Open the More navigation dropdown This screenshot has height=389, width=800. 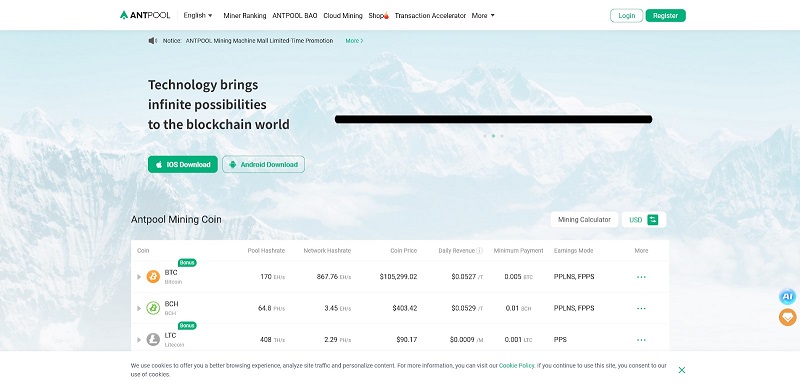[x=483, y=16]
